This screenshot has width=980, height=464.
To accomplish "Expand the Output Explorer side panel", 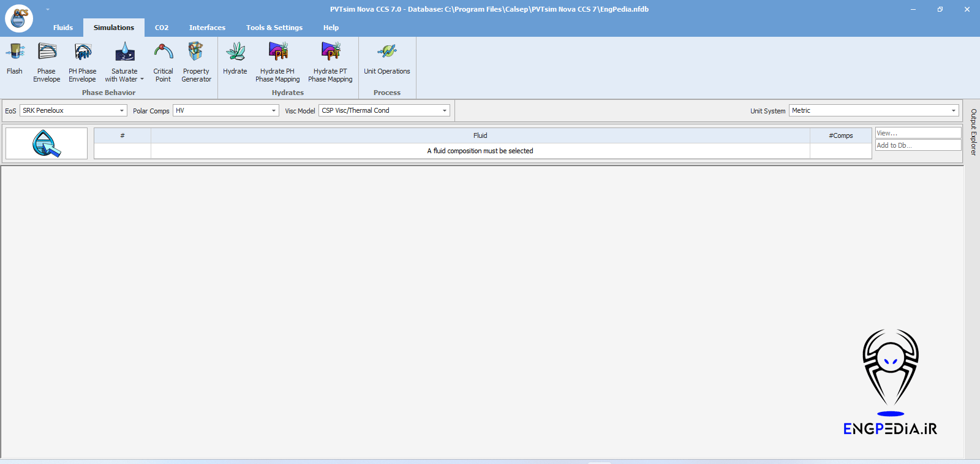I will (973, 132).
